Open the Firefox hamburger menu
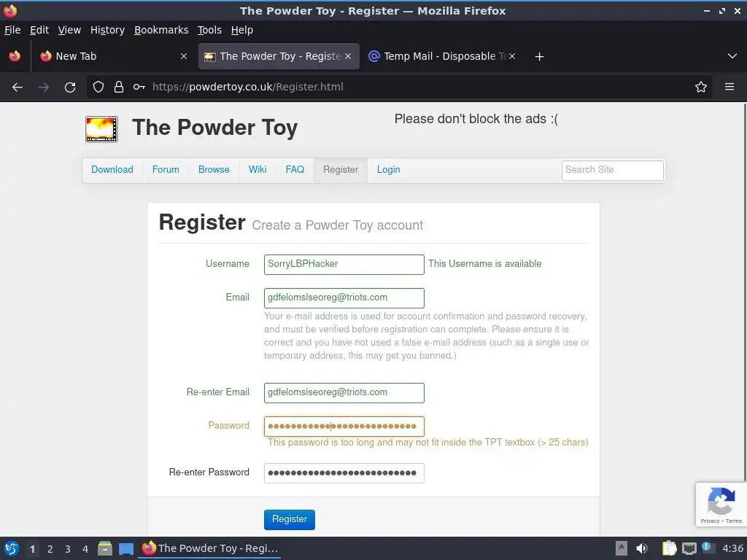Viewport: 747px width, 560px height. pyautogui.click(x=729, y=87)
